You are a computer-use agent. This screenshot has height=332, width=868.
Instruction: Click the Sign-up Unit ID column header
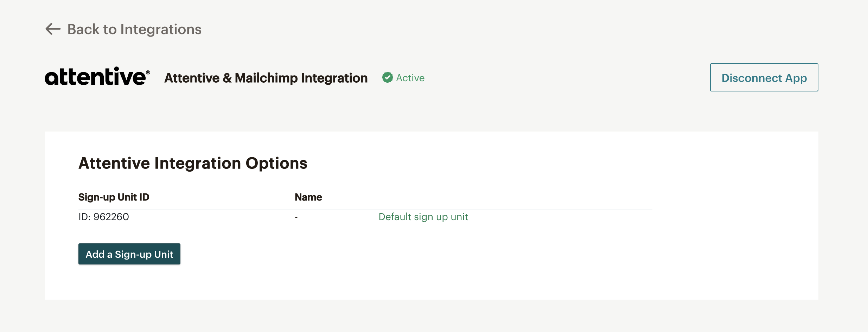(114, 197)
